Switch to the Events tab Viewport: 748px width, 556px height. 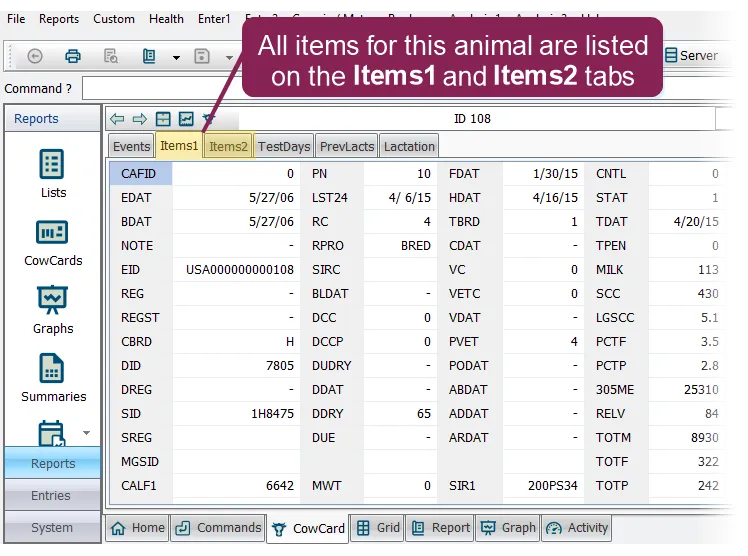(x=131, y=146)
